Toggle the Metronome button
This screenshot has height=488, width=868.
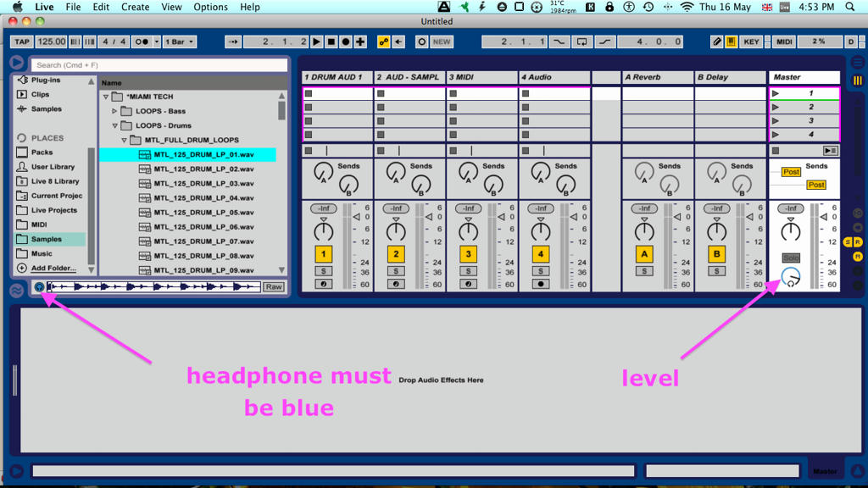pos(142,42)
